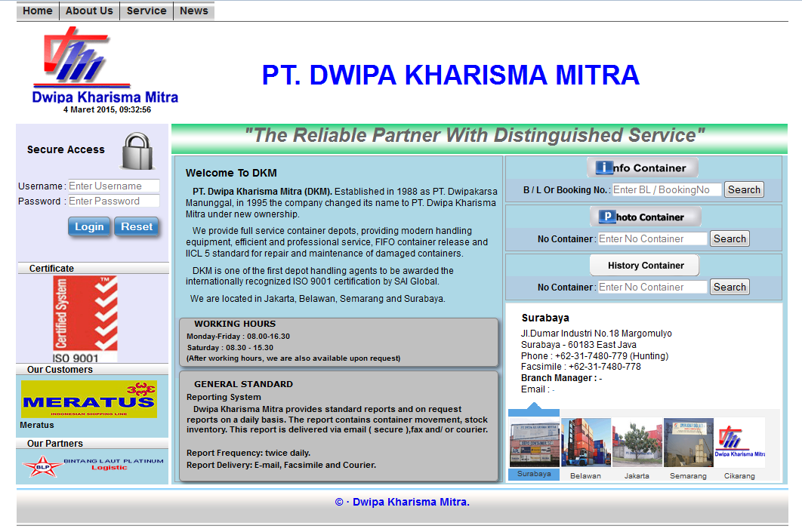This screenshot has height=532, width=802.
Task: Click the Surabaya address heading
Action: pyautogui.click(x=545, y=318)
